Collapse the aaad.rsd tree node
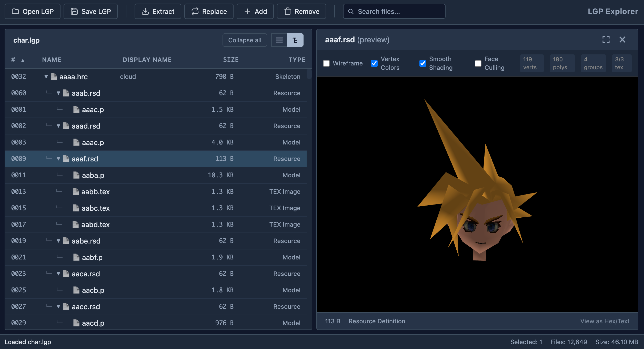 58,126
